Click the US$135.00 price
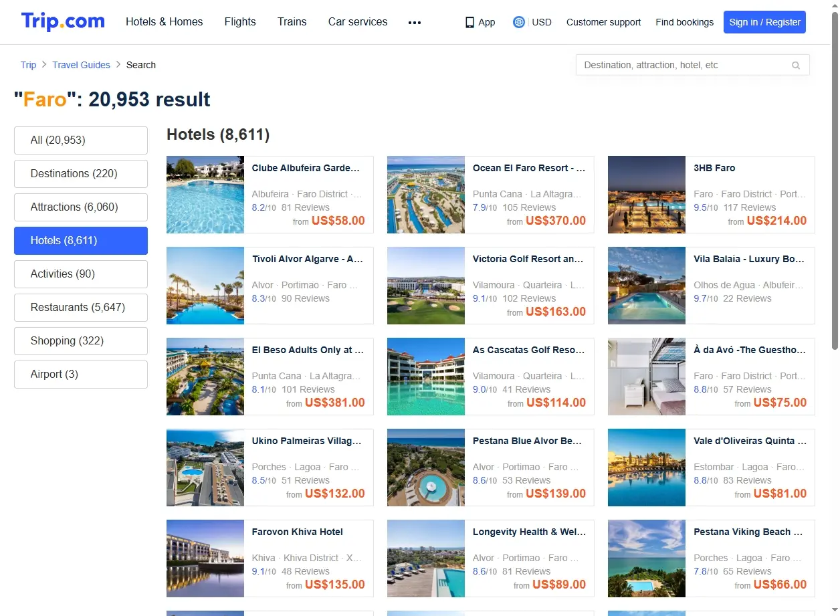Screen dimensions: 840x616 pos(335,585)
